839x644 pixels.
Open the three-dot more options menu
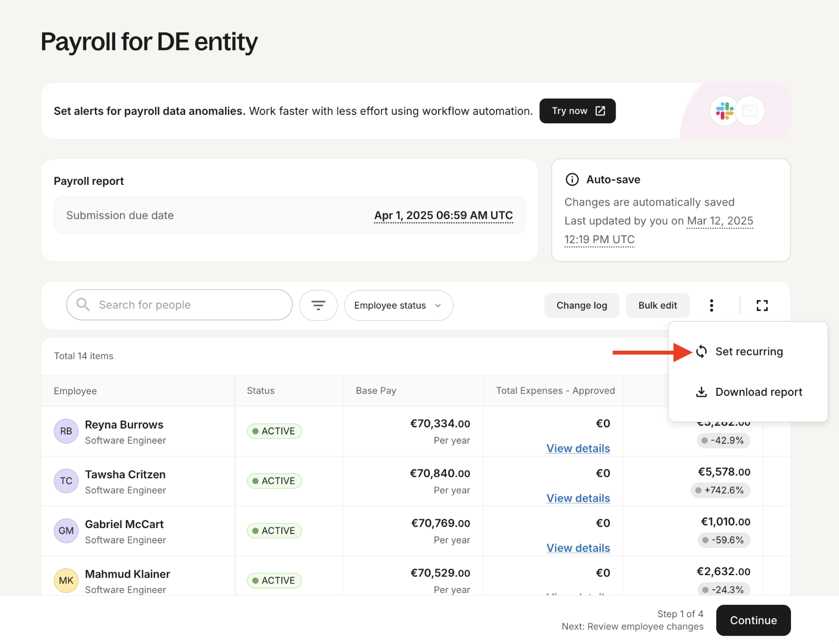[x=711, y=305]
